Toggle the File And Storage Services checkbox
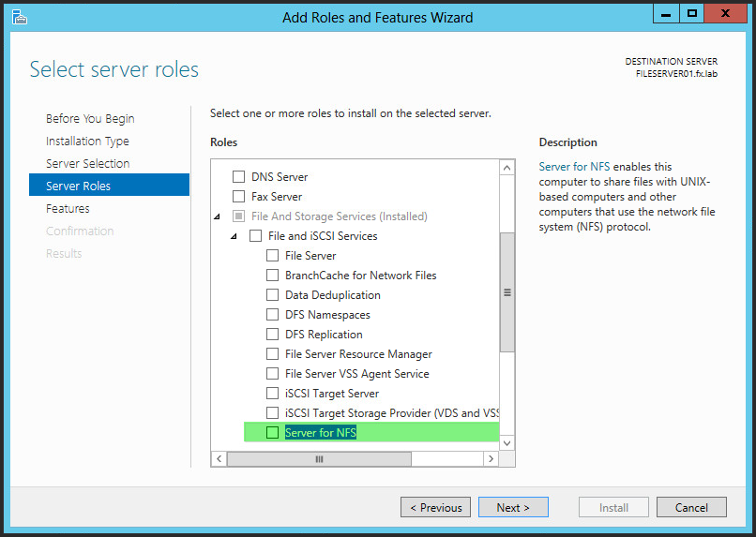Image resolution: width=756 pixels, height=537 pixels. [x=238, y=216]
